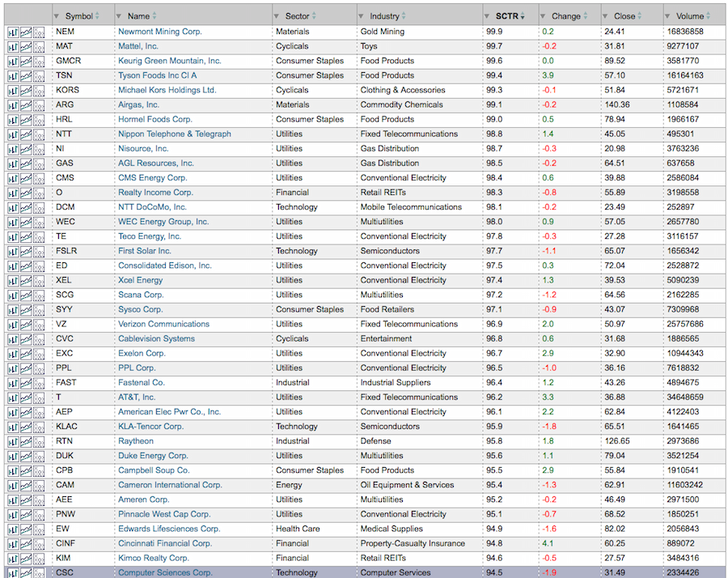
Task: Open the Realty Income Corp. link
Action: [x=155, y=193]
